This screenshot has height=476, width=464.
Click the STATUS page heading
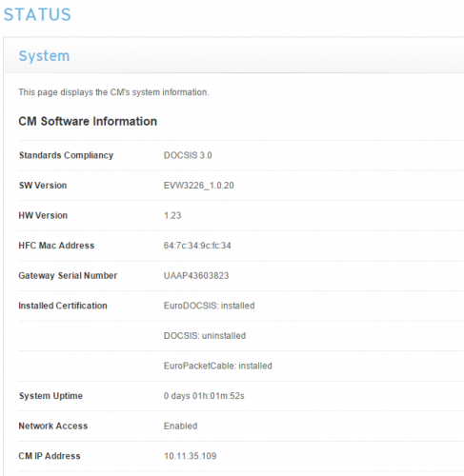37,14
